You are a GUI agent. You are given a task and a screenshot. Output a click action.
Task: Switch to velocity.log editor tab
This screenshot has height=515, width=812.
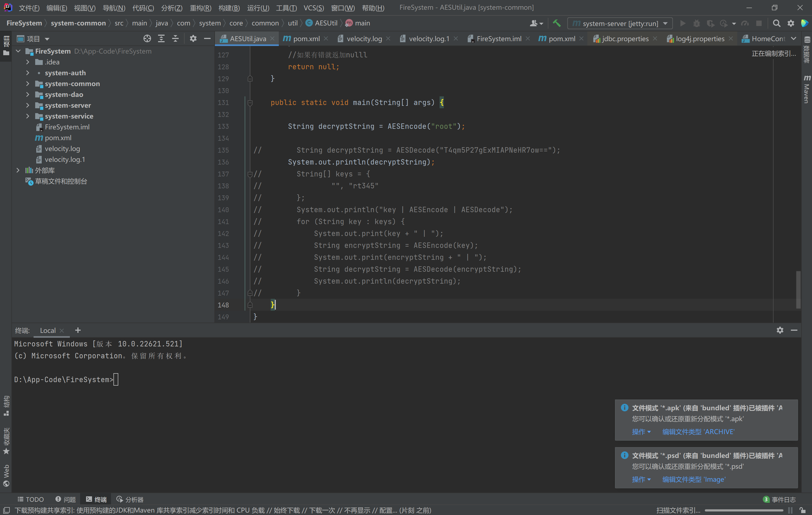(364, 39)
